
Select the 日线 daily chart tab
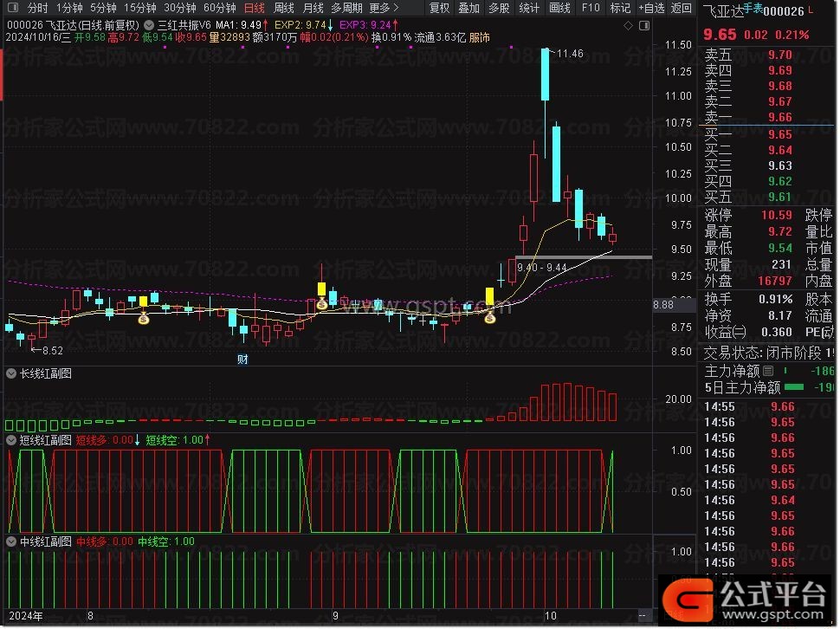click(254, 8)
